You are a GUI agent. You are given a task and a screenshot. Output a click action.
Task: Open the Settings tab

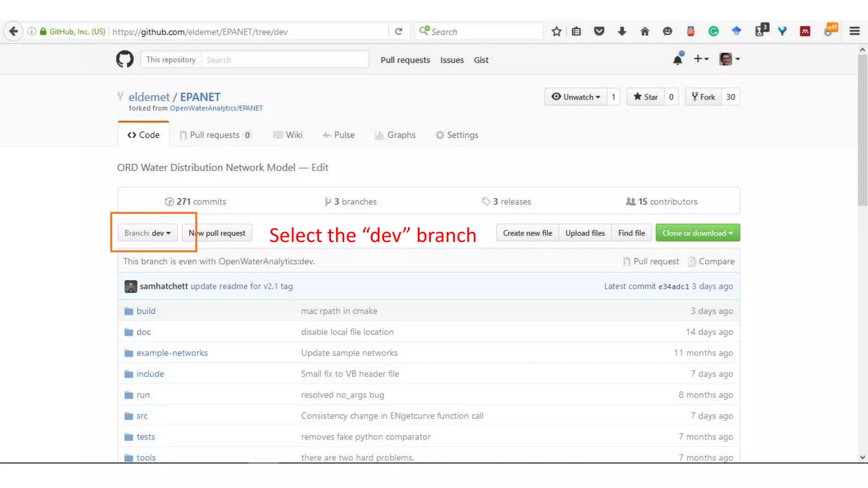pos(457,135)
